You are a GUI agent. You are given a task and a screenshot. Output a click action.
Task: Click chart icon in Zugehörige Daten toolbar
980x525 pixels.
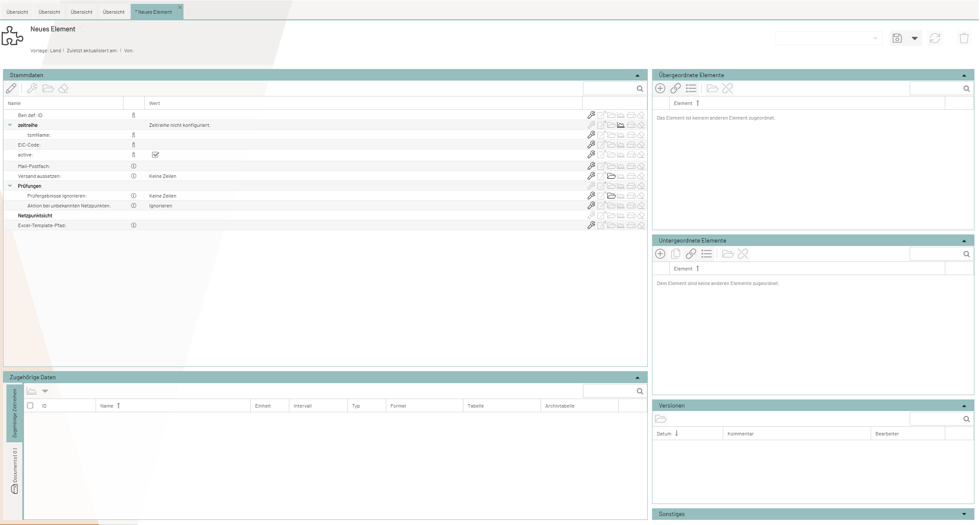pos(31,391)
